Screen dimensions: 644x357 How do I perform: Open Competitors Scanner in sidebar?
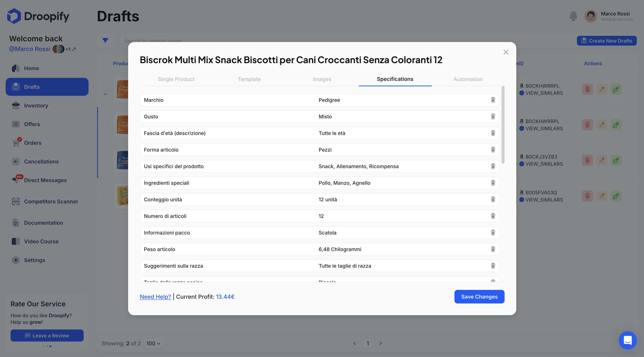coord(47,201)
